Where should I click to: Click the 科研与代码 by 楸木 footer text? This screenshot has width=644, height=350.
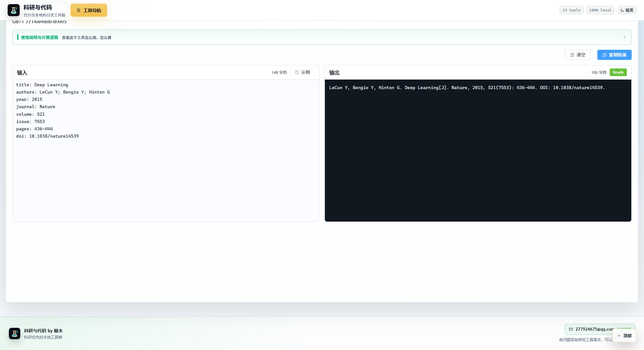point(43,331)
